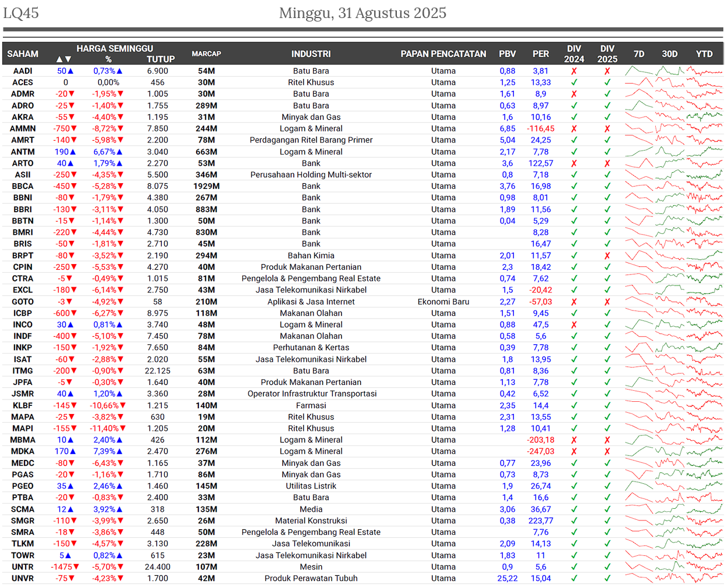Click the closing price 22.125 of ITMG
728x585 pixels.
point(158,371)
